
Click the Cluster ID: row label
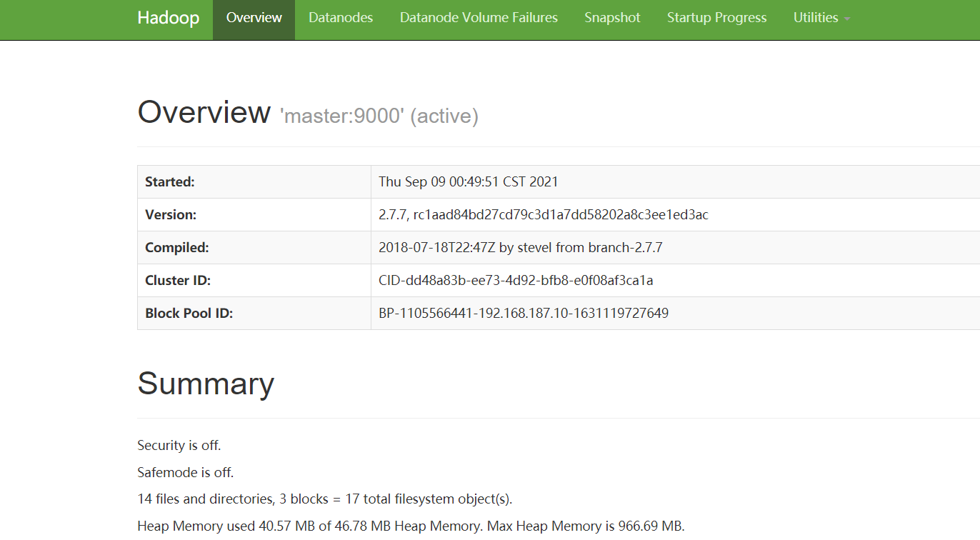pos(178,281)
